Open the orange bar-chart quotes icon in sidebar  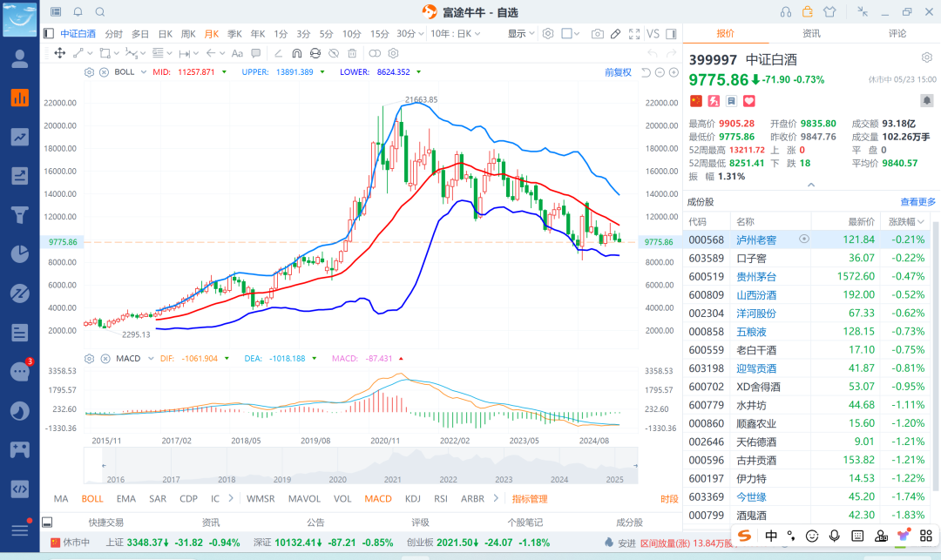[20, 98]
